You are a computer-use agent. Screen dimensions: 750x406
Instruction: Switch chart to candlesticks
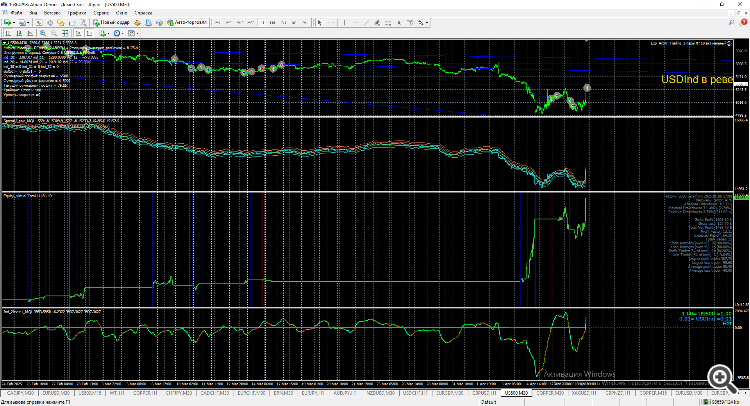(x=19, y=33)
